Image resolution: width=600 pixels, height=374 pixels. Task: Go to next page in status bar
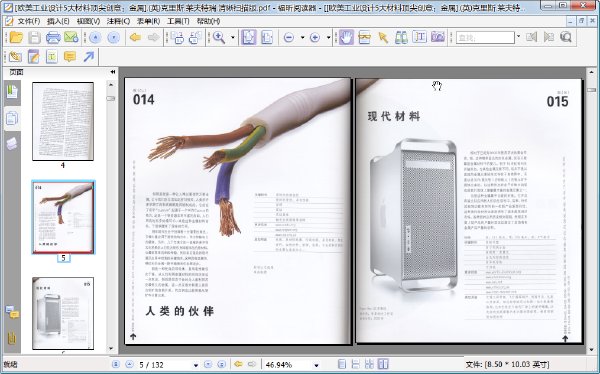(x=208, y=364)
